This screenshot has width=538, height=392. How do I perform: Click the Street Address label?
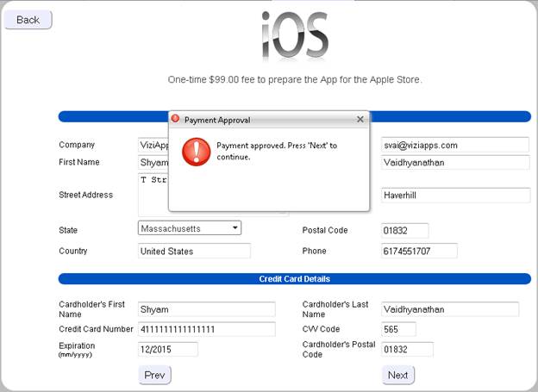[x=85, y=195]
